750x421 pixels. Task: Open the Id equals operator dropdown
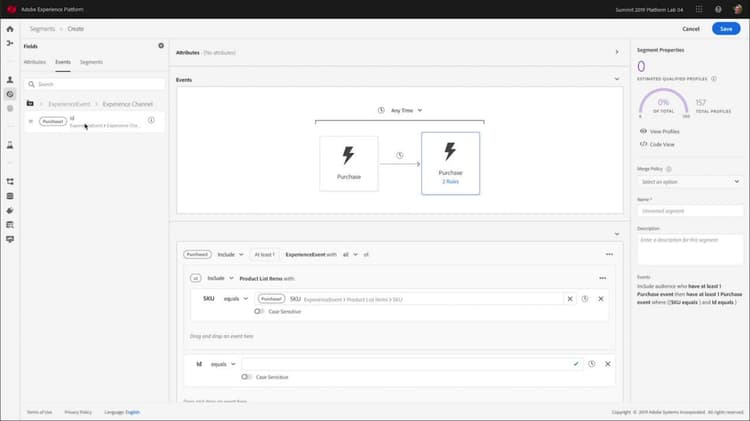pyautogui.click(x=223, y=364)
